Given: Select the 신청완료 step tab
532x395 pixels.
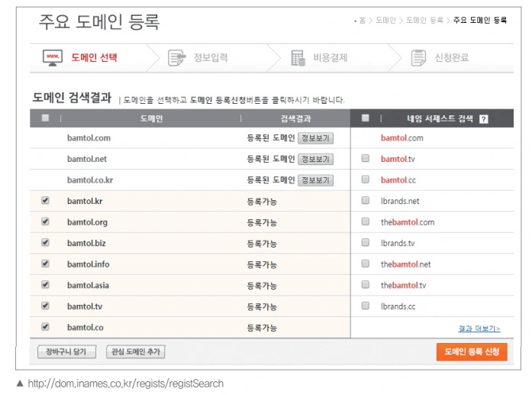Looking at the screenshot, I should pos(452,57).
